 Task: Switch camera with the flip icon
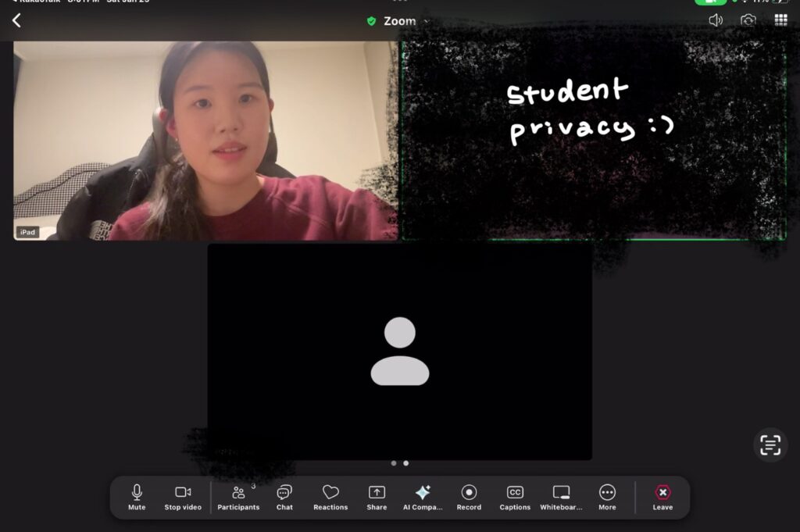pos(748,20)
